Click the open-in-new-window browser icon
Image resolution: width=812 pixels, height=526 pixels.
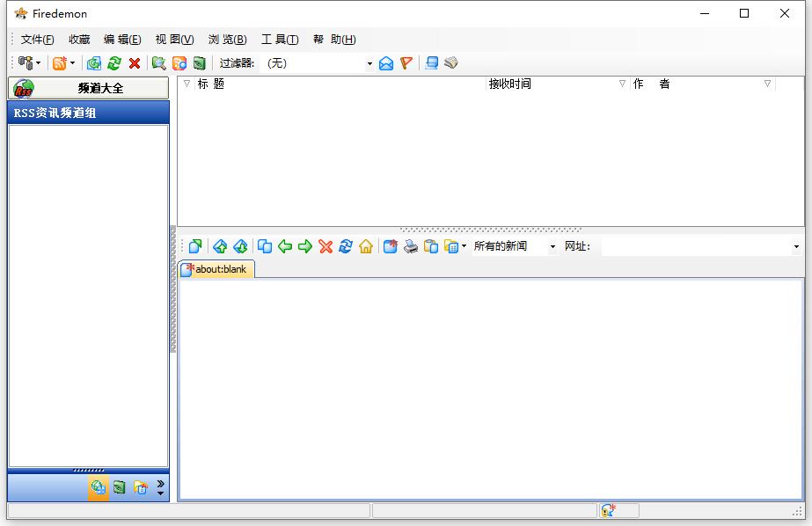(195, 246)
